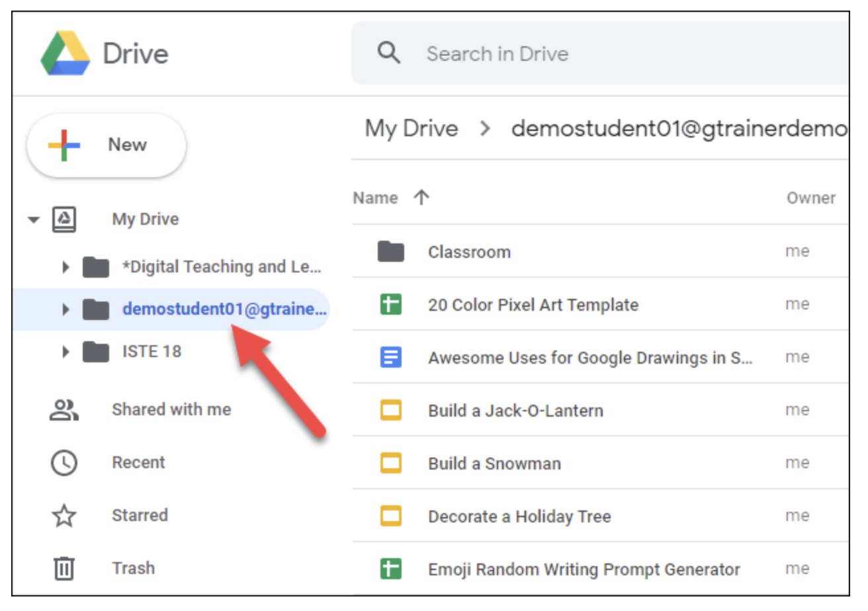
Task: Click the Google Drive logo
Action: point(65,53)
